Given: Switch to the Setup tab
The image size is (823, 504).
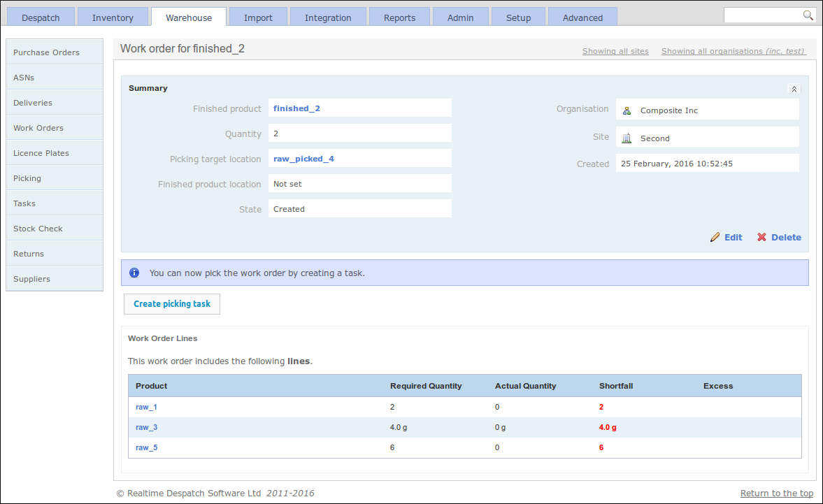Looking at the screenshot, I should tap(519, 17).
